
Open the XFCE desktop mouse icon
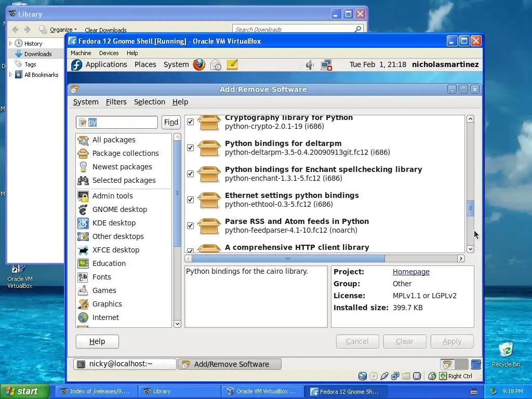(x=83, y=250)
